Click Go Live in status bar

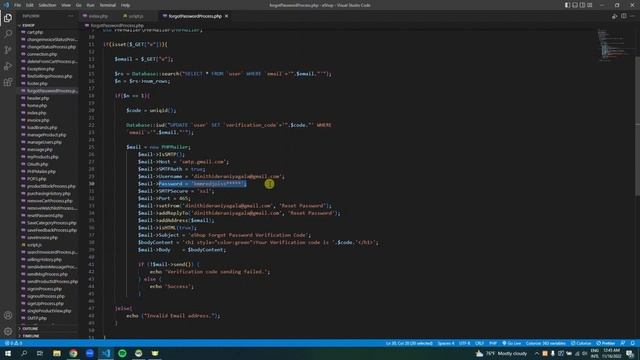coord(511,343)
